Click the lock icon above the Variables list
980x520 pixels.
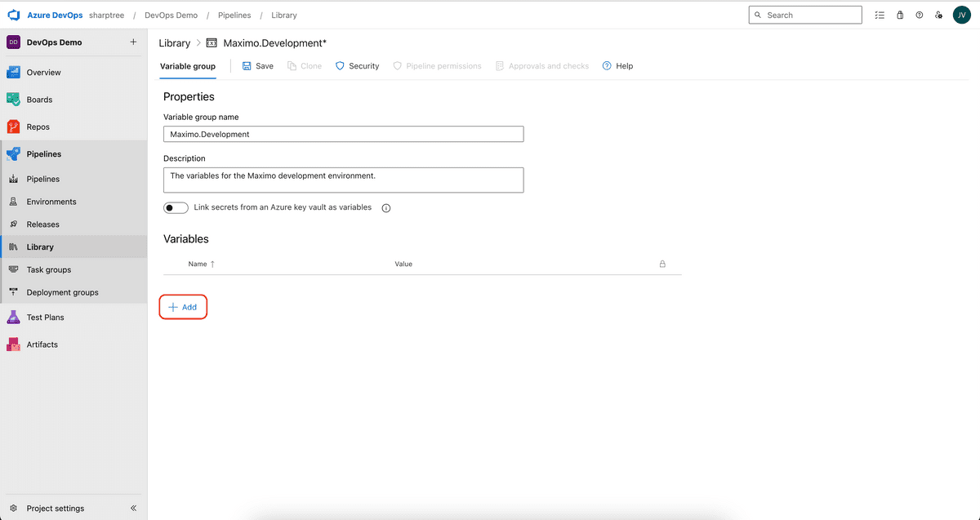pos(662,264)
